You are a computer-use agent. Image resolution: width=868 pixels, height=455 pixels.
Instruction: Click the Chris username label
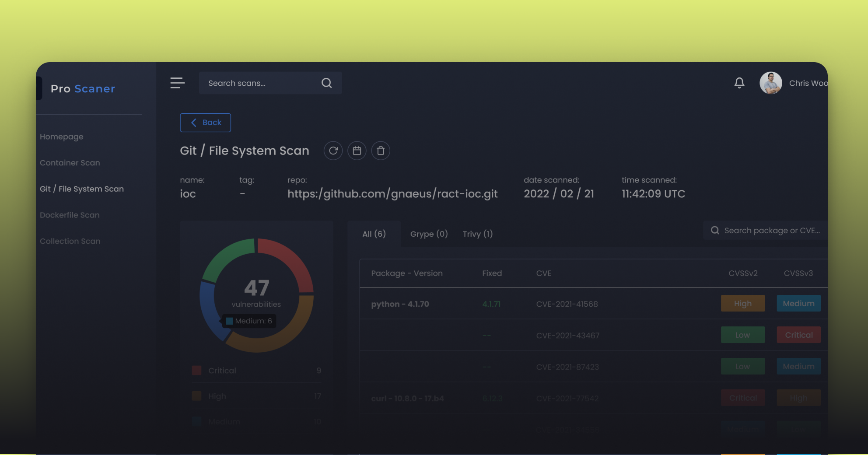[x=808, y=83]
